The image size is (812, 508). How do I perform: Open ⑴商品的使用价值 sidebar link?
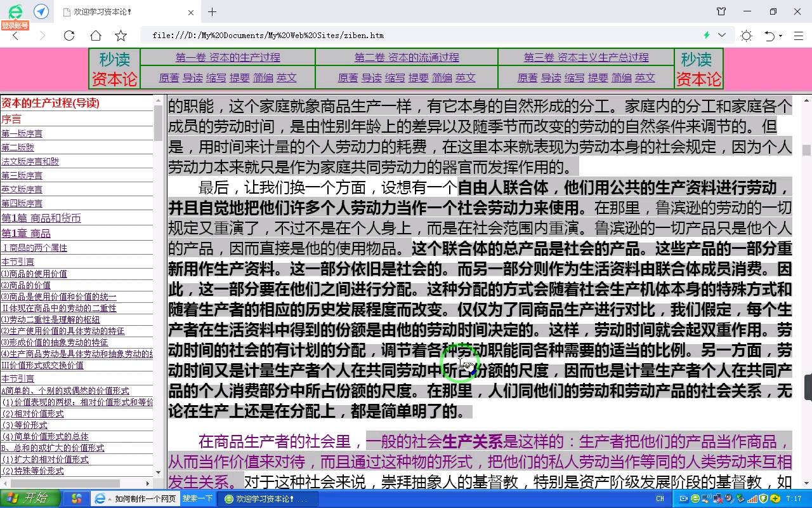pyautogui.click(x=34, y=274)
